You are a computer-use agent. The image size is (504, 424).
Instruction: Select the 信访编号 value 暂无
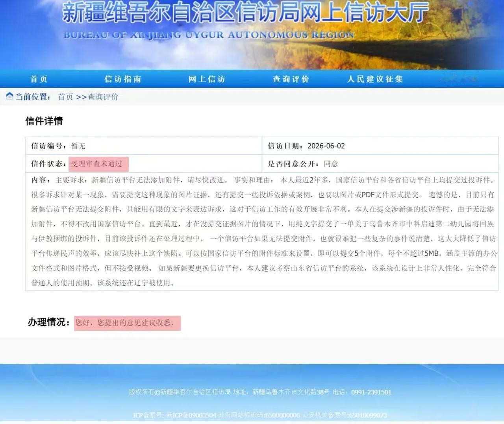click(x=78, y=146)
